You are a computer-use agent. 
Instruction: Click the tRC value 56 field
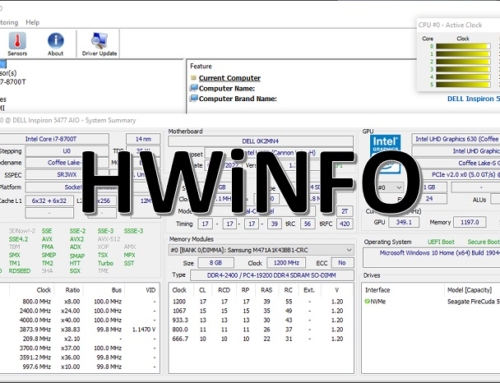(307, 224)
